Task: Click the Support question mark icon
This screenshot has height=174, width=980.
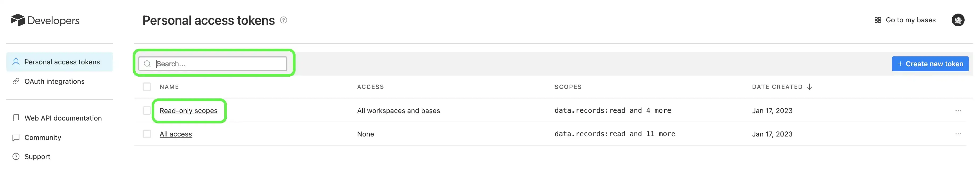Action: [16, 156]
